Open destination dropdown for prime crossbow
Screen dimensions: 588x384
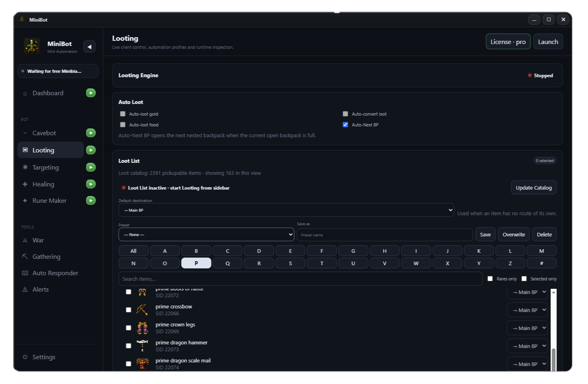tap(527, 310)
